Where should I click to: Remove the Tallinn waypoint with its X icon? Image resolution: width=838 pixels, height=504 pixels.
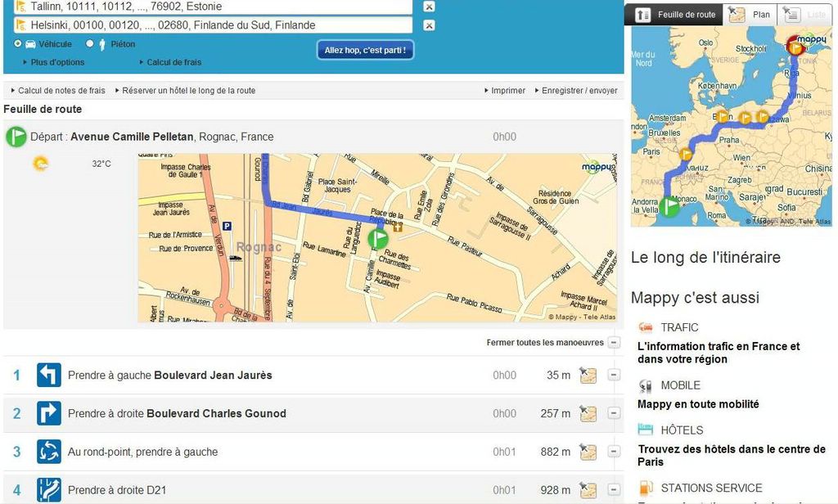tap(429, 7)
